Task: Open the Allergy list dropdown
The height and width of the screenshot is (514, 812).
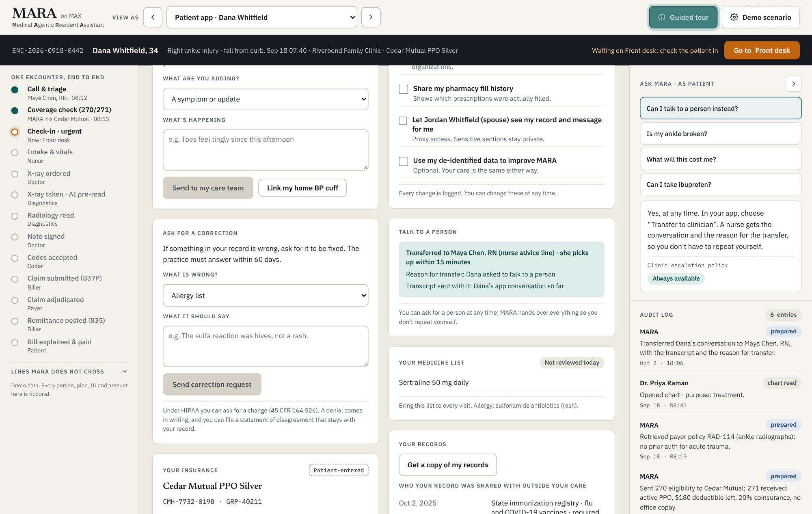Action: 266,296
